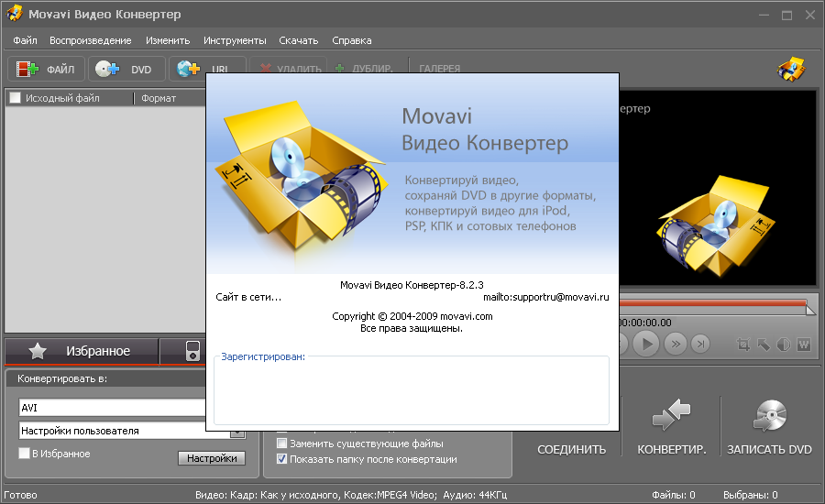Viewport: 825px width, 504px height.
Task: Enable Заменить существующие файлы checkbox
Action: click(x=282, y=444)
